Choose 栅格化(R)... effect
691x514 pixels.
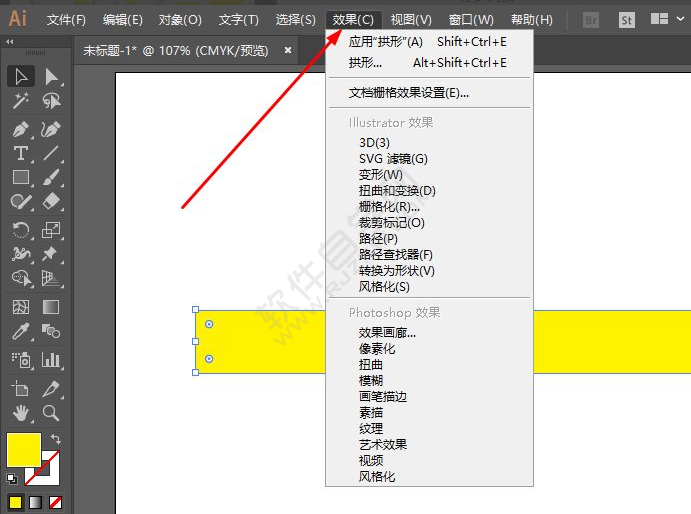[x=429, y=207]
